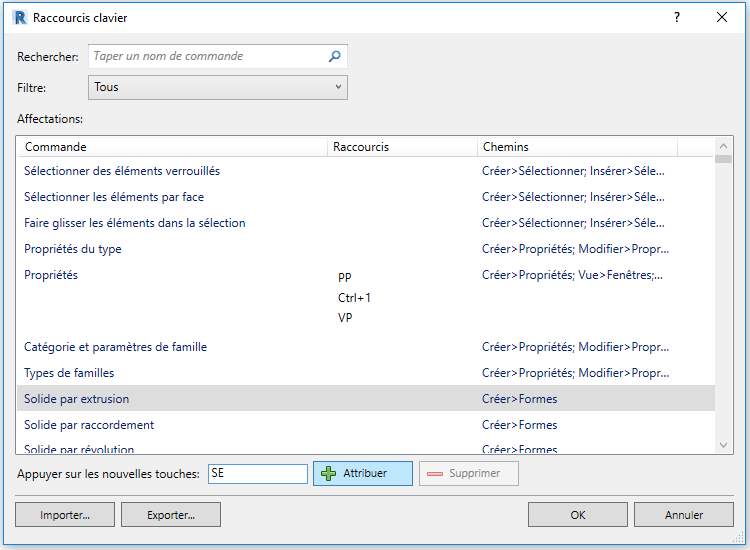Screen dimensions: 750x550
Task: Click the help question mark icon
Action: (x=677, y=18)
